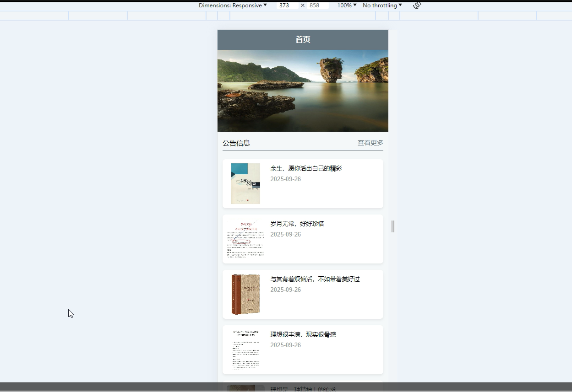Screen dimensions: 572x392
Task: Click the date under 与其背着烦恼活
Action: pos(285,290)
